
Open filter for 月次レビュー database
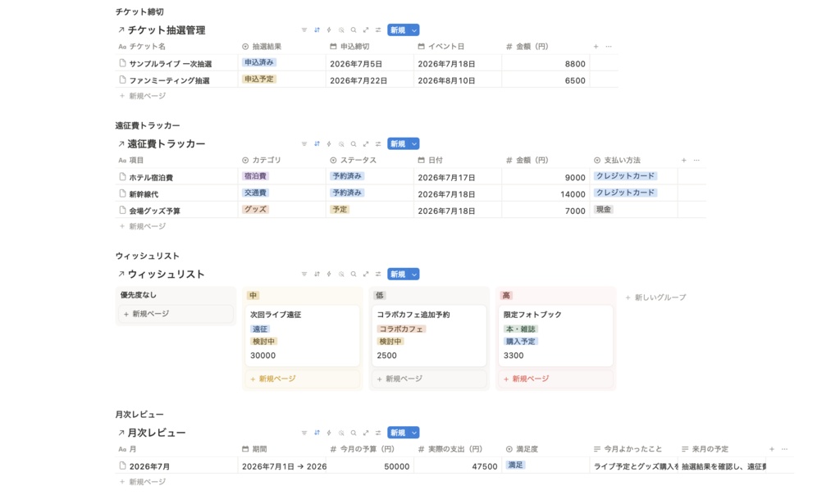(304, 433)
